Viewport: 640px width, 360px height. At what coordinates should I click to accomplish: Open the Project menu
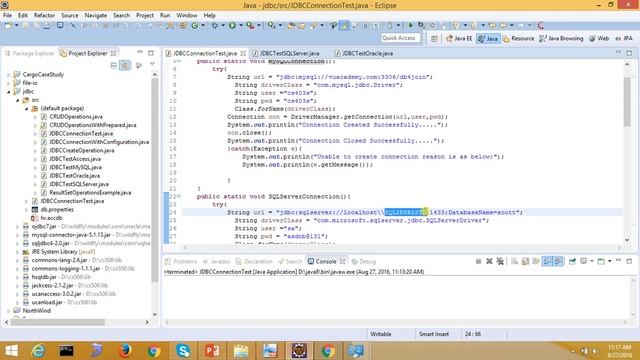pyautogui.click(x=144, y=15)
